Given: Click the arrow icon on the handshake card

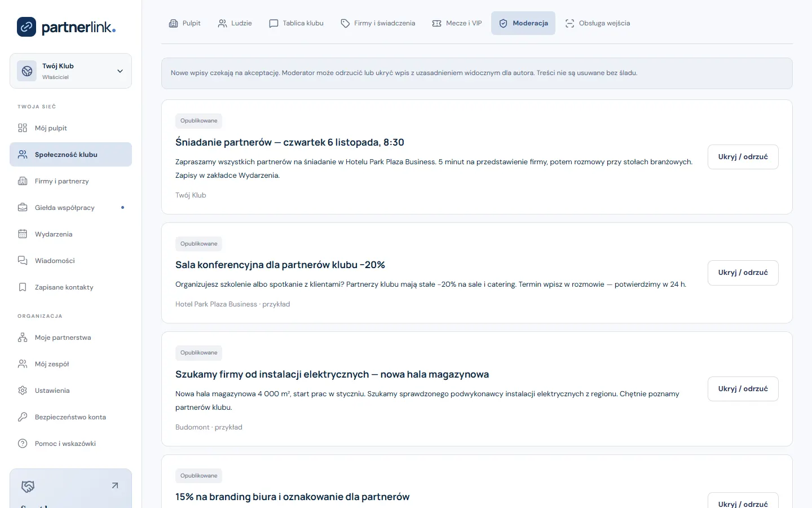Looking at the screenshot, I should [x=115, y=485].
